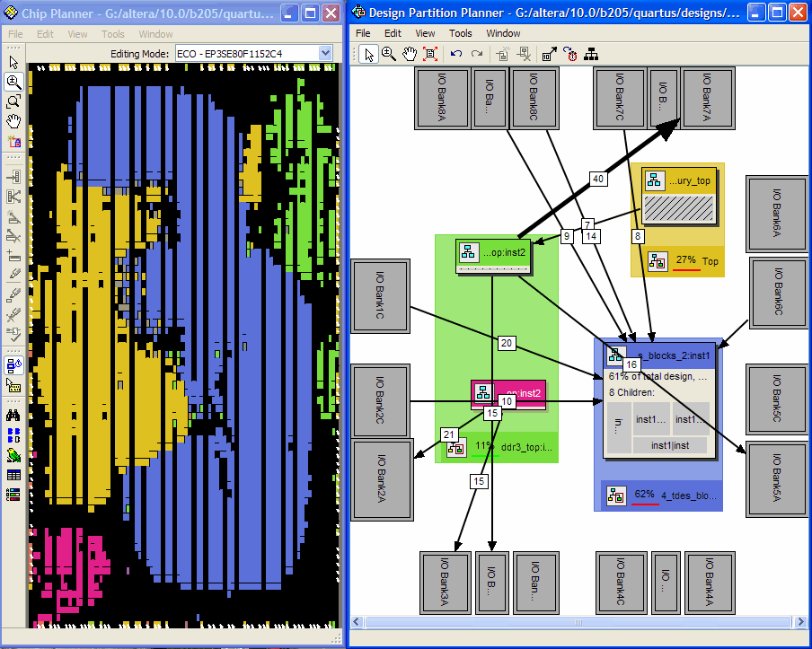Open the binoculars Find tool in Chip Planner
The height and width of the screenshot is (649, 812).
13,415
